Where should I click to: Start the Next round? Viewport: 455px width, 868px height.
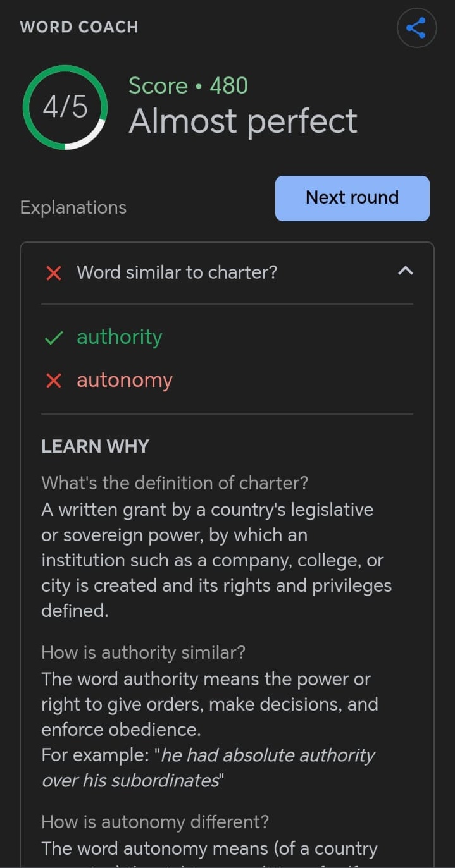352,199
